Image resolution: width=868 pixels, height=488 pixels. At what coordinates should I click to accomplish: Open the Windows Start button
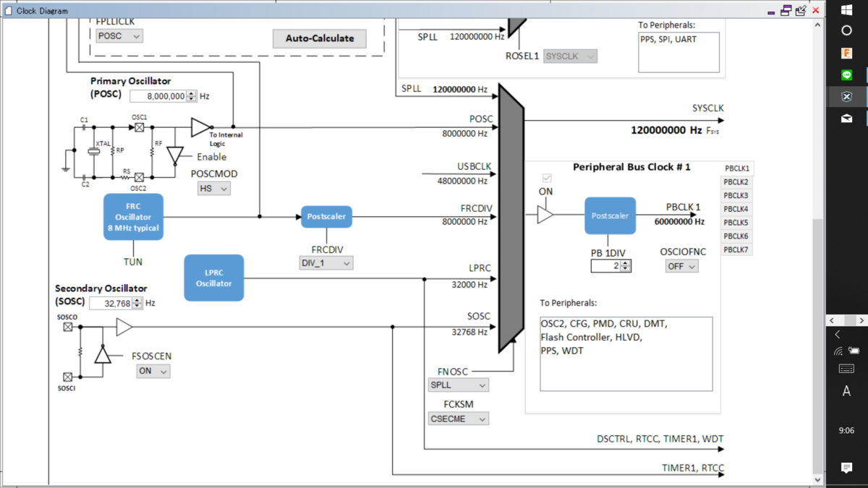[x=847, y=9]
